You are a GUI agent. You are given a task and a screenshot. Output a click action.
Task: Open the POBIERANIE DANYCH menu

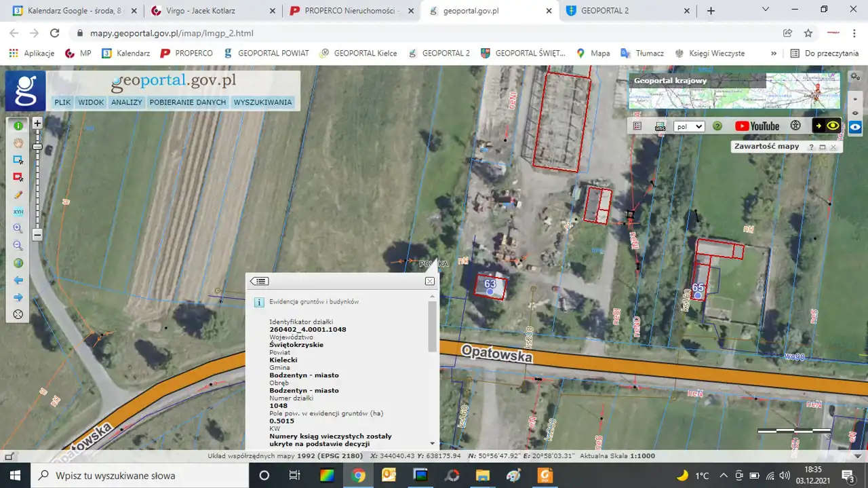(x=188, y=102)
